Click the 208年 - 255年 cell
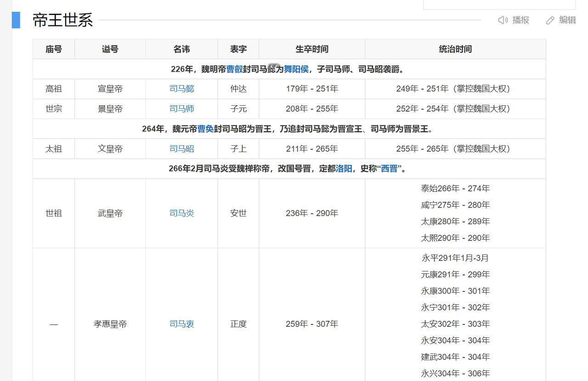This screenshot has width=588, height=381. [x=312, y=109]
